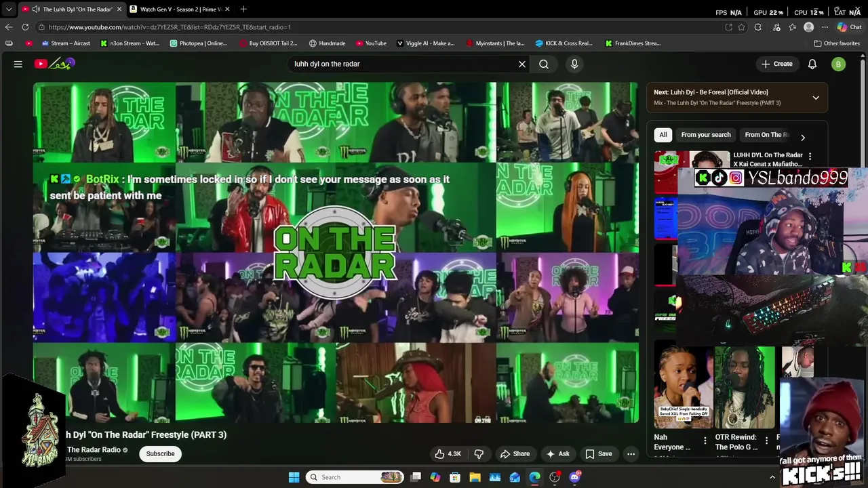Screen dimensions: 868x488
Task: Open n3on Stream bookmark
Action: (130, 43)
